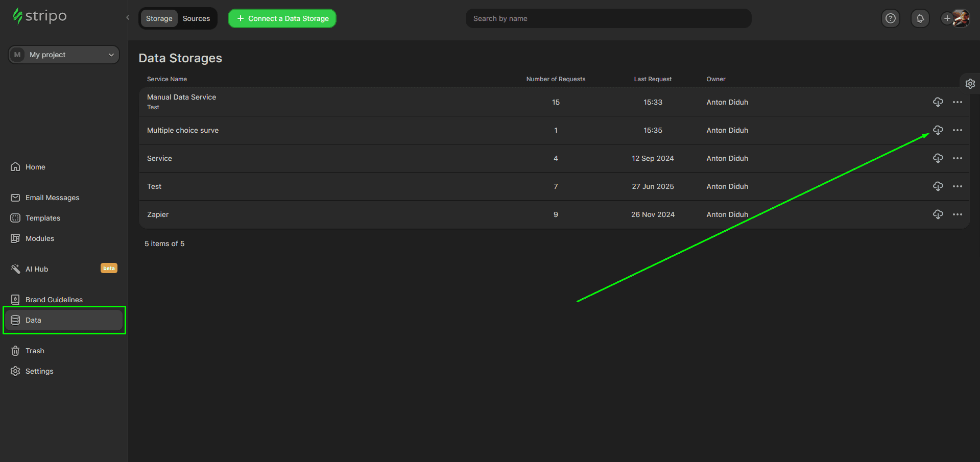This screenshot has width=980, height=462.
Task: Click the help question mark icon
Action: [x=890, y=18]
